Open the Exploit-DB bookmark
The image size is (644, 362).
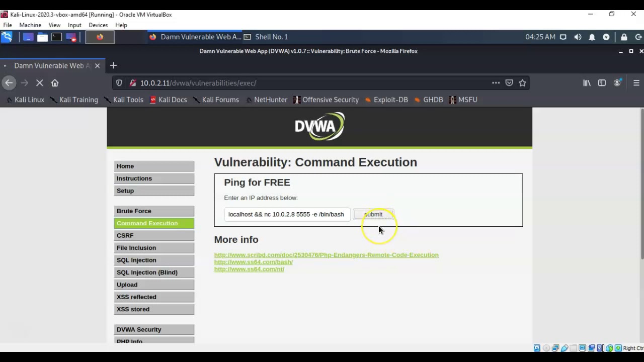(386, 100)
